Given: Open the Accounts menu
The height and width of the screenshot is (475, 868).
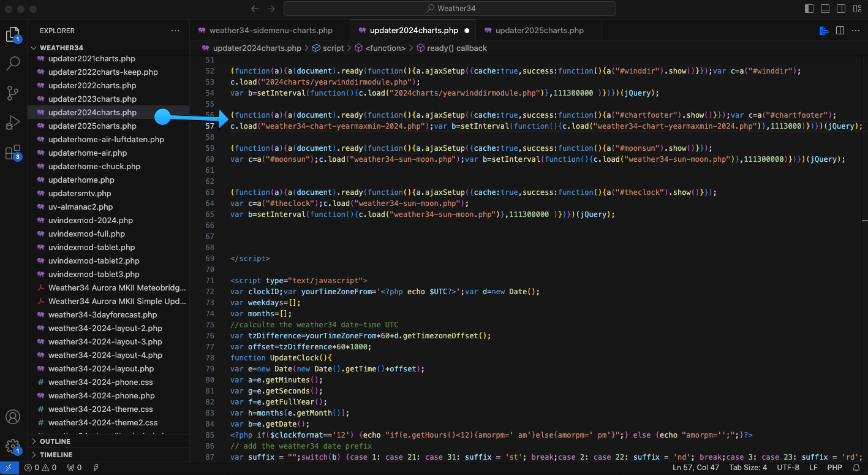Looking at the screenshot, I should click(x=13, y=417).
